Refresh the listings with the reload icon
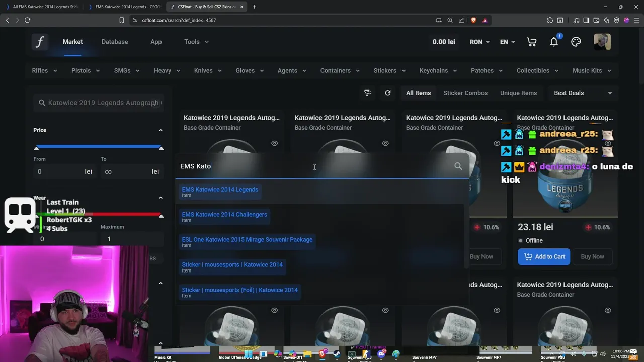 tap(387, 93)
